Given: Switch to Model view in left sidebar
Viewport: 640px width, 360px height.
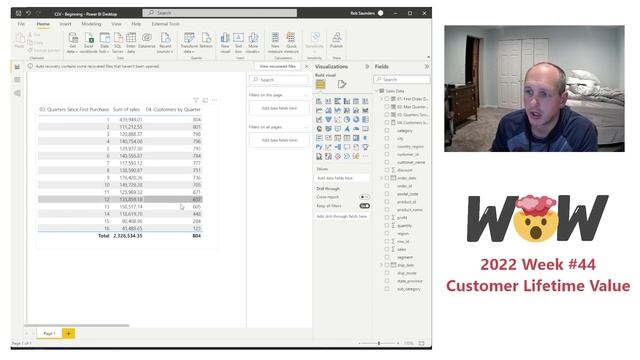Looking at the screenshot, I should coord(17,93).
